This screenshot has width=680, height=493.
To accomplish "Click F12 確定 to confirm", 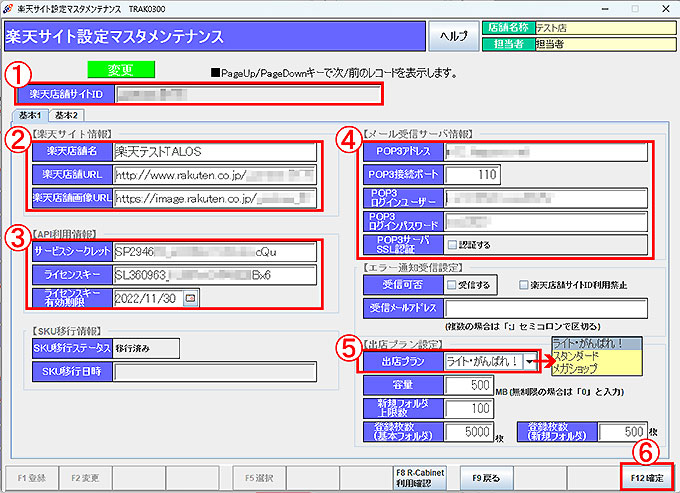I will (x=647, y=478).
